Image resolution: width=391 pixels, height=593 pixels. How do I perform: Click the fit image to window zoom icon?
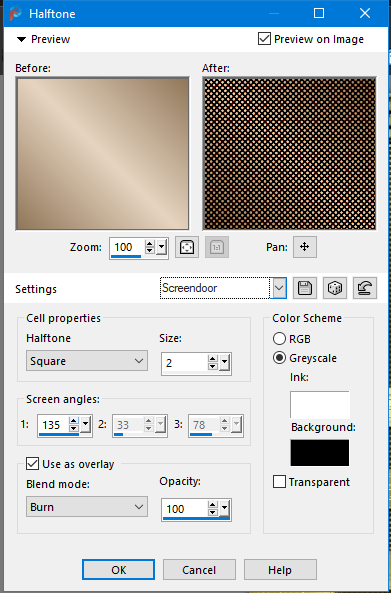point(187,247)
